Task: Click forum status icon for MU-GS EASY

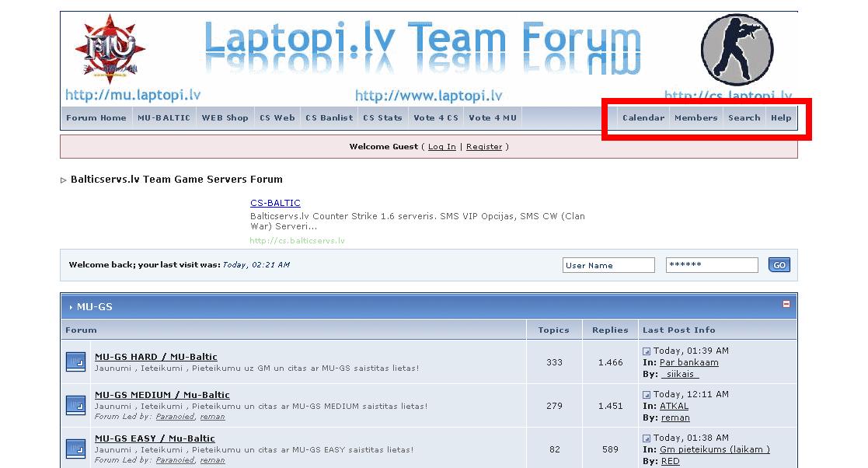Action: (x=75, y=449)
